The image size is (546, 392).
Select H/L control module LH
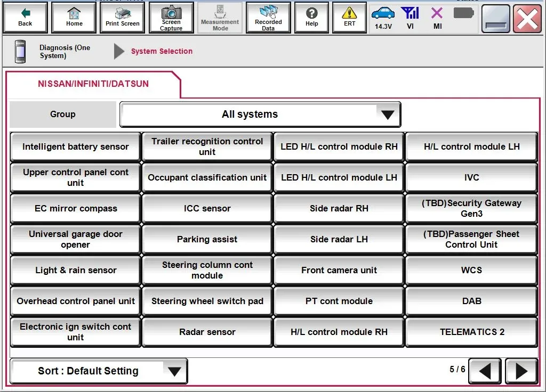(x=471, y=147)
